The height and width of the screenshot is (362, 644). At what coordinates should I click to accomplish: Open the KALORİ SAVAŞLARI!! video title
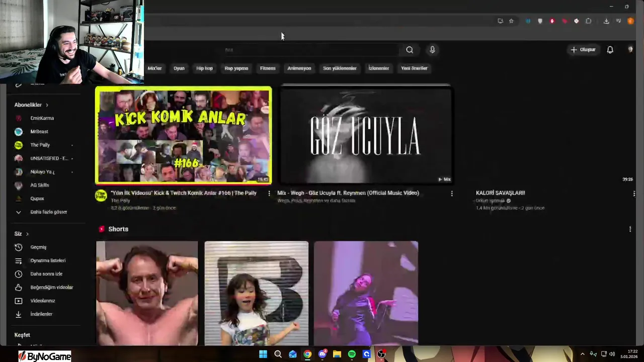[500, 193]
